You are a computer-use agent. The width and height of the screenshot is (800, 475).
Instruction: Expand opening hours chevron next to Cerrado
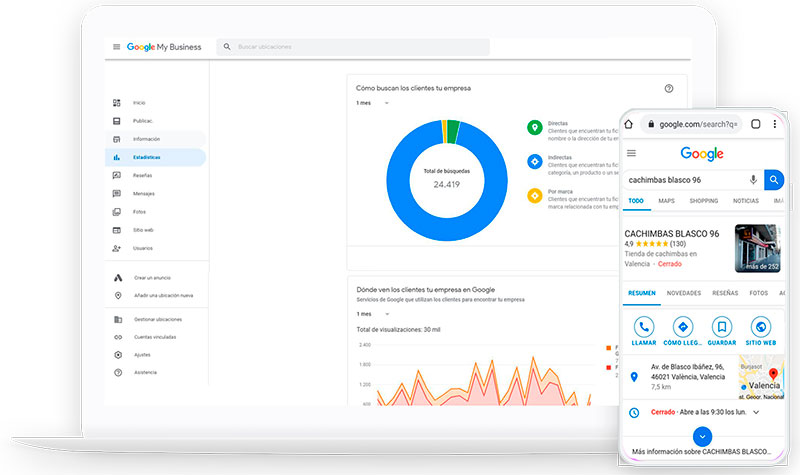point(756,412)
